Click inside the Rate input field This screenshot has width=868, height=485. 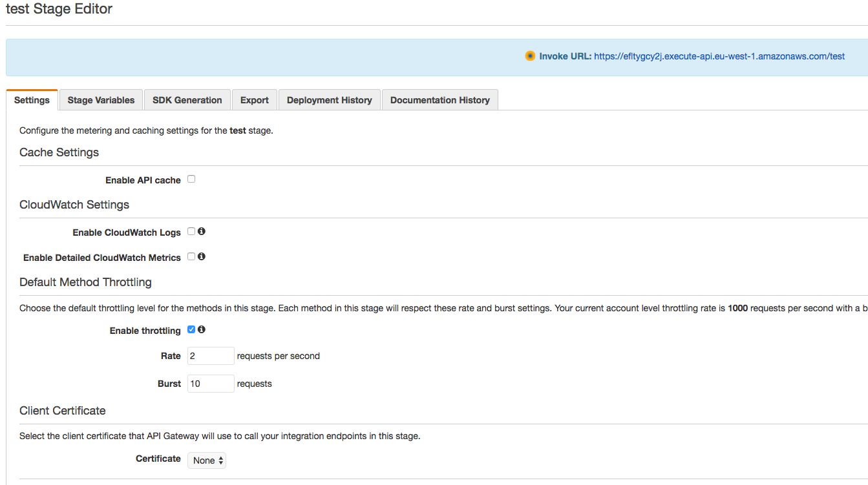click(x=210, y=355)
